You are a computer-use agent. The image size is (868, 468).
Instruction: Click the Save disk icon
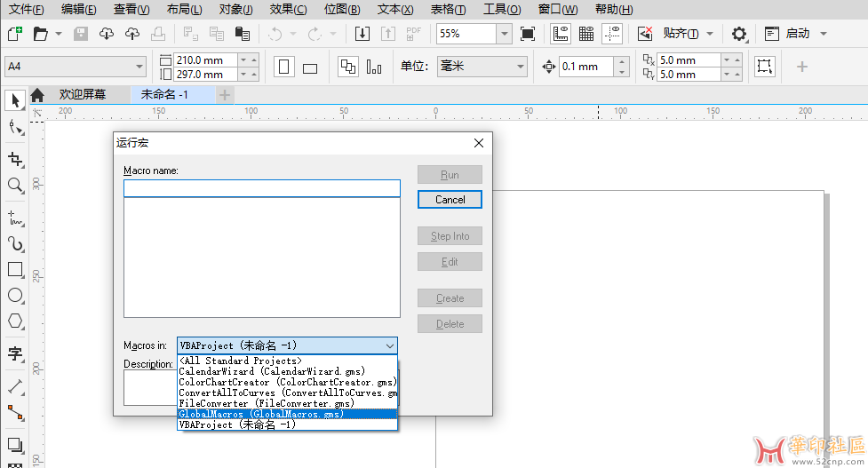81,34
